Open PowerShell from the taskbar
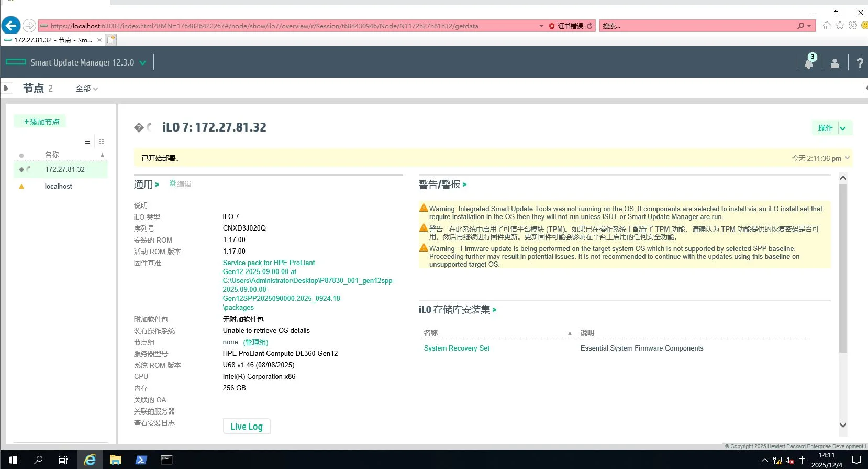This screenshot has width=868, height=469. pos(141,460)
